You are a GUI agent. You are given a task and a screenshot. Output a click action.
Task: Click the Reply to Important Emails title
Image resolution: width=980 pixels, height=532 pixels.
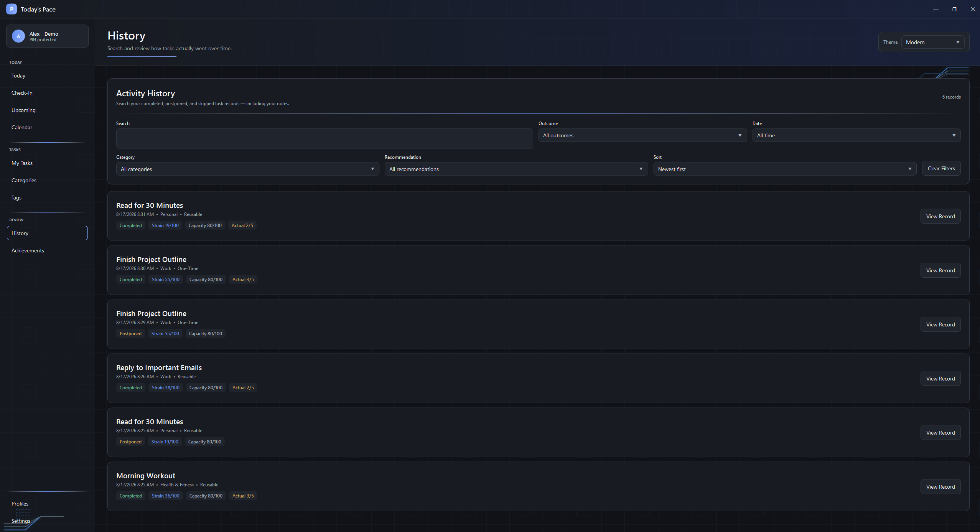point(159,368)
